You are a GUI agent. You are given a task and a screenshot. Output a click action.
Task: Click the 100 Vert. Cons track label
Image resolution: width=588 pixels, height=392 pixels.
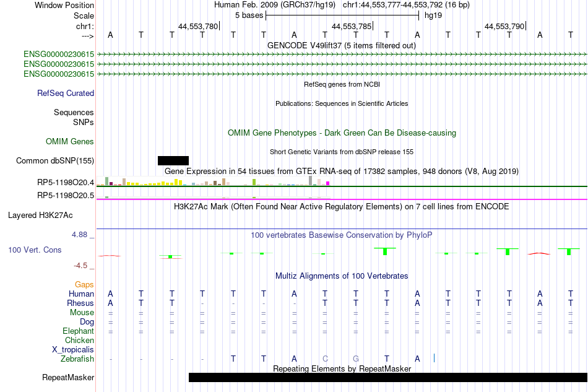click(35, 250)
